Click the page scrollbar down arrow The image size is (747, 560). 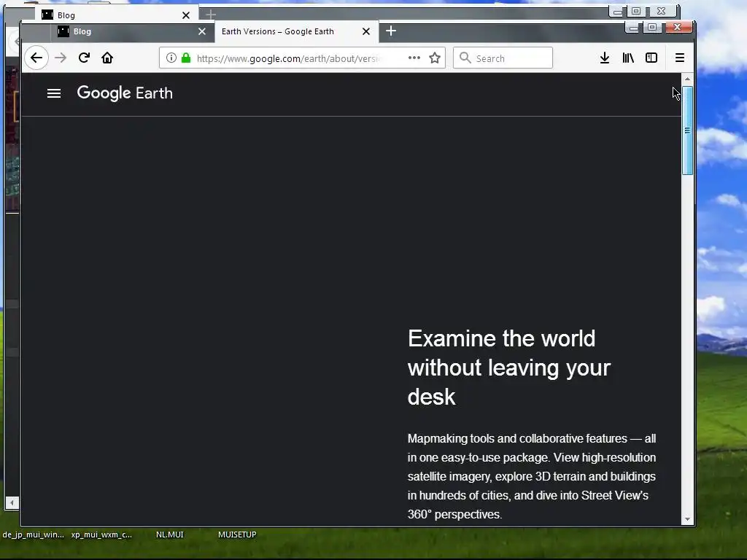pyautogui.click(x=687, y=519)
